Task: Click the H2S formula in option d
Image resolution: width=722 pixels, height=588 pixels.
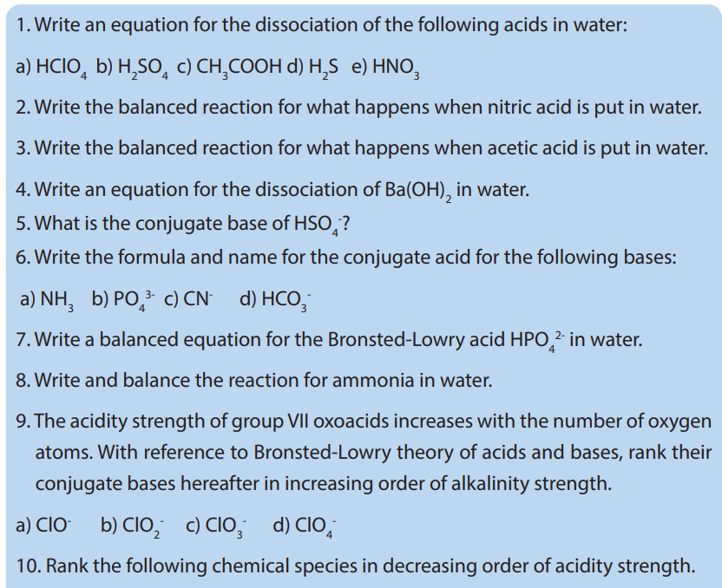Action: click(x=323, y=68)
